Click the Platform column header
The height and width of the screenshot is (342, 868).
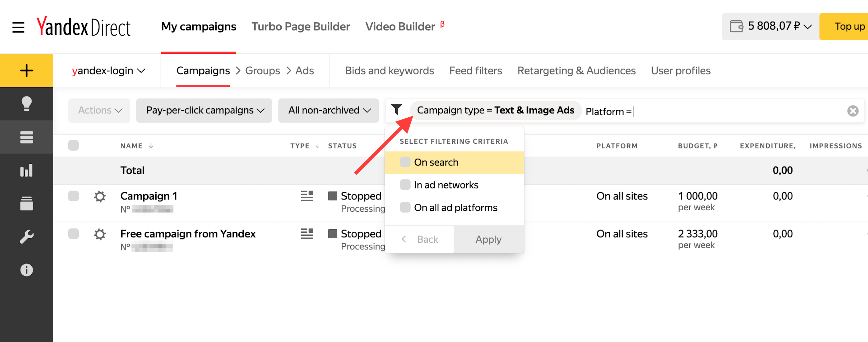pos(617,146)
